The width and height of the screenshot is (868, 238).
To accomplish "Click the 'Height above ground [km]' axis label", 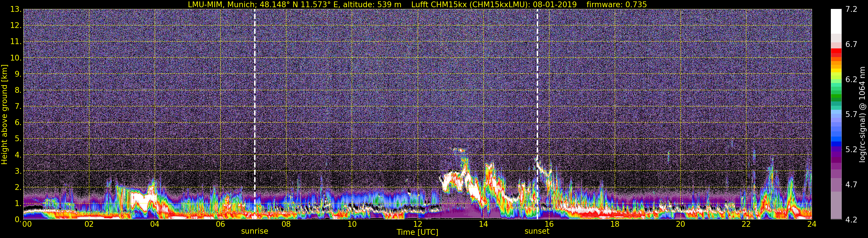I will coord(4,114).
